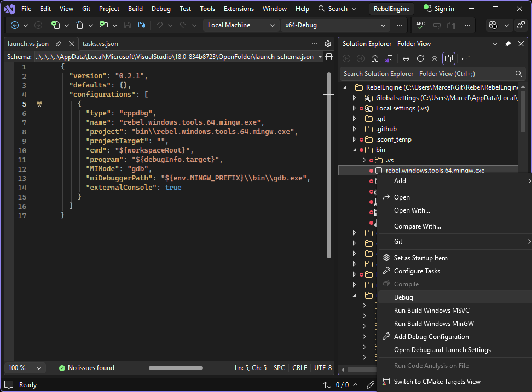Open the zoom level 100 % dropdown
Screen dimensions: 532x392
25,367
